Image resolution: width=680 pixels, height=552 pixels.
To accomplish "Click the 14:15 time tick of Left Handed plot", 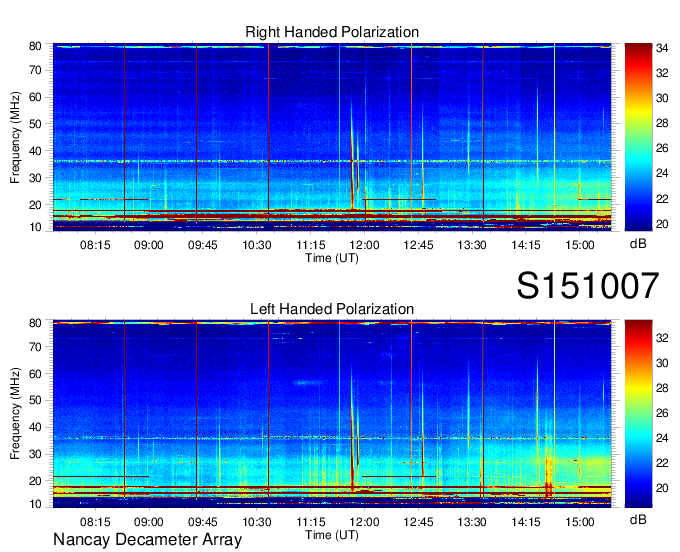I will pyautogui.click(x=526, y=522).
